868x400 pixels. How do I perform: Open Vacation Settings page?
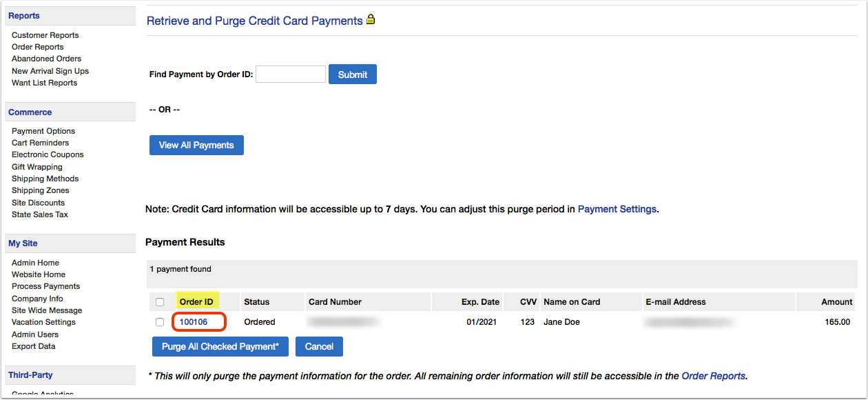coord(44,322)
